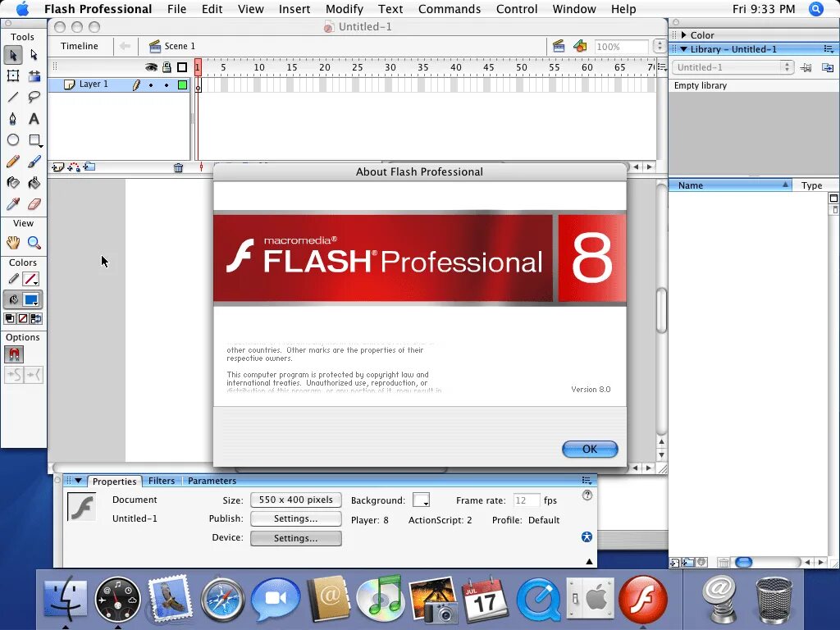This screenshot has width=840, height=630.
Task: Select the Paint Bucket tool
Action: pyautogui.click(x=34, y=183)
